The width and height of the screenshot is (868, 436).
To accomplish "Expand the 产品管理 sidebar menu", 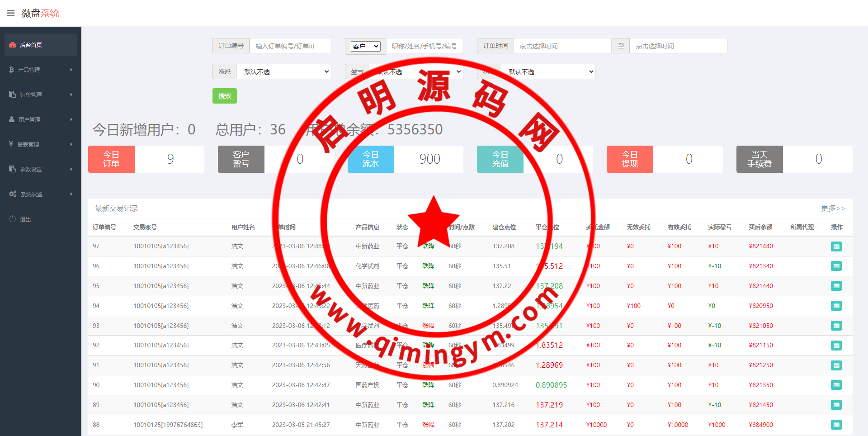I will click(40, 70).
